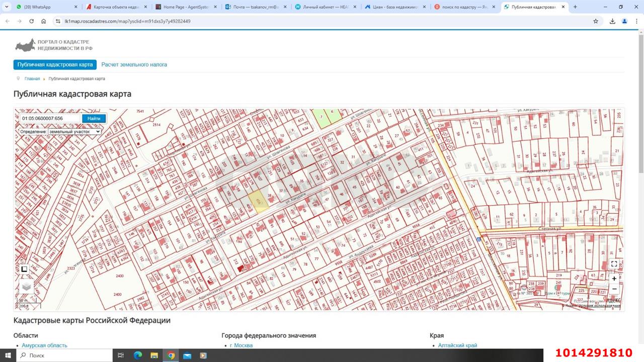Go to Главная breadcrumb link

[32, 79]
